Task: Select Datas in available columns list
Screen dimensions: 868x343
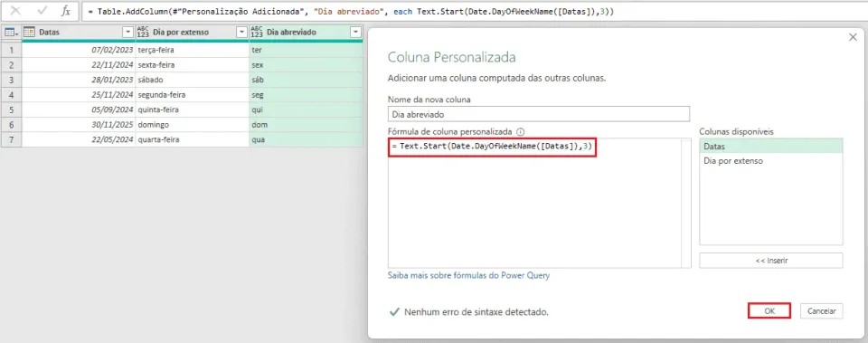Action: tap(770, 147)
